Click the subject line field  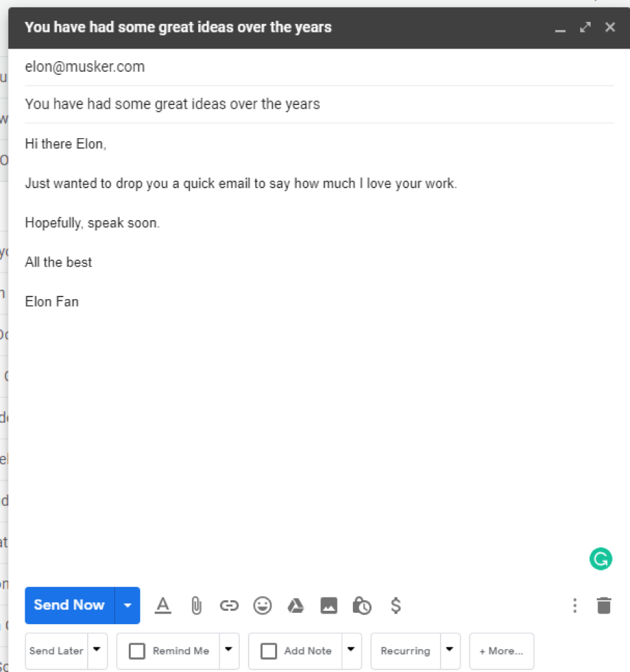tap(173, 104)
